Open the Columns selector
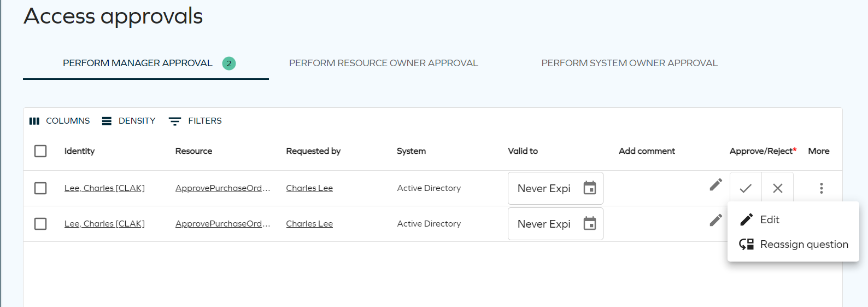Screen dimensions: 868x307 [x=59, y=121]
